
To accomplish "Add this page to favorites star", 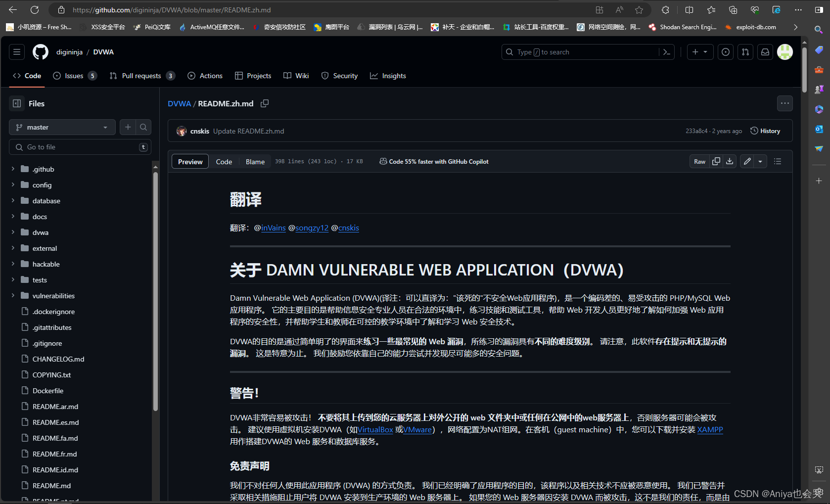I will point(639,10).
